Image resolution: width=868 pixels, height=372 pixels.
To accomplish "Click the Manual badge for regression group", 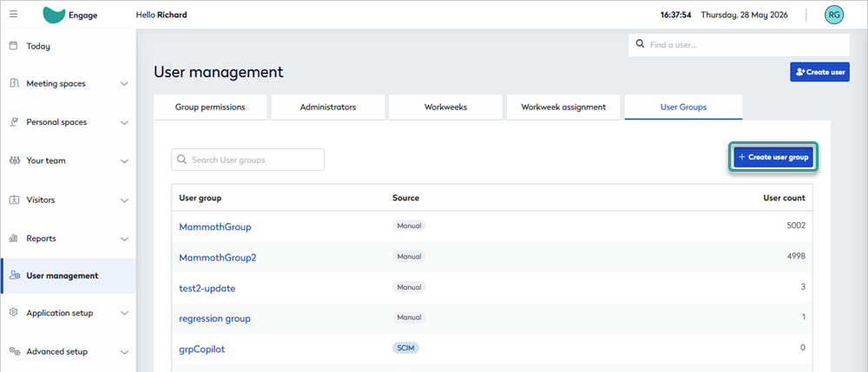I will point(409,318).
